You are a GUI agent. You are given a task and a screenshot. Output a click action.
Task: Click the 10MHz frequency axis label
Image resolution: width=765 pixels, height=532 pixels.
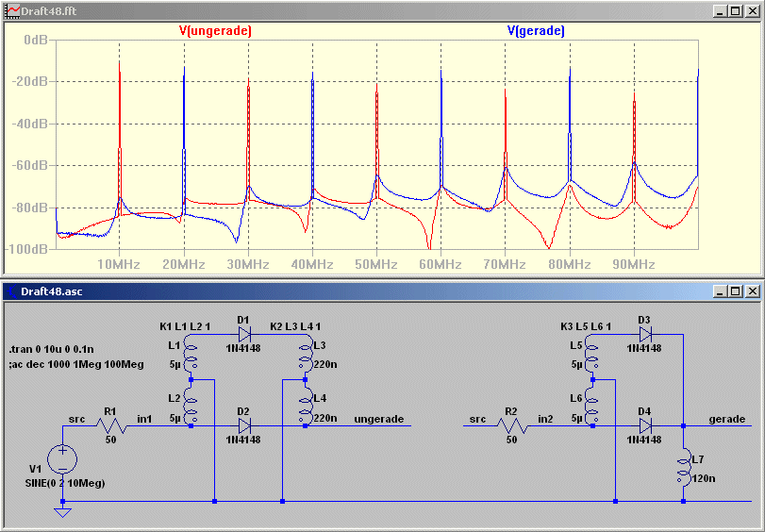tap(119, 264)
